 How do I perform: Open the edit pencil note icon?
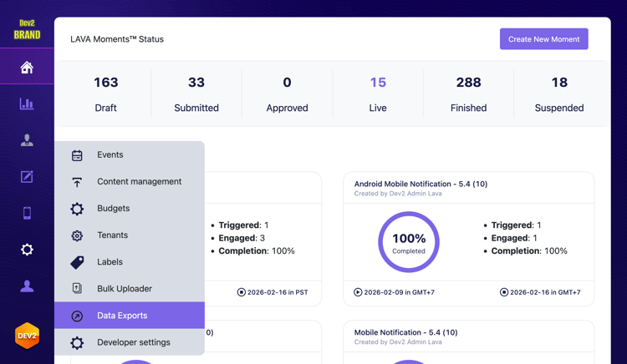pos(27,176)
